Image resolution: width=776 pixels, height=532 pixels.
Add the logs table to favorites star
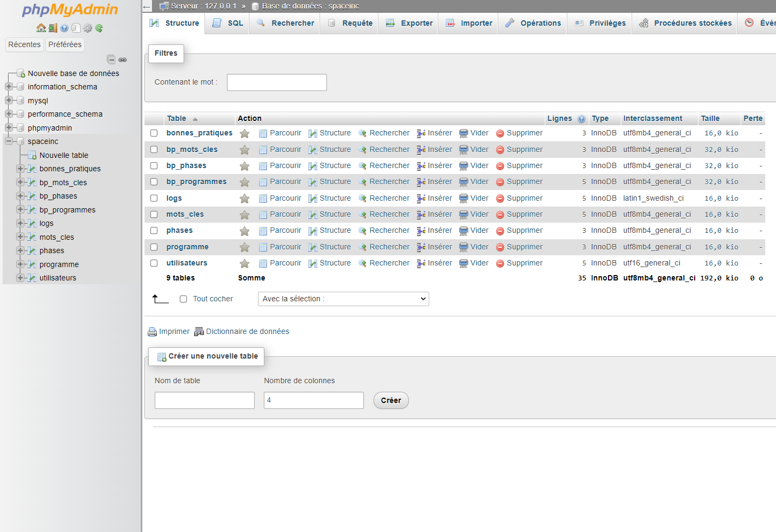[x=245, y=199]
